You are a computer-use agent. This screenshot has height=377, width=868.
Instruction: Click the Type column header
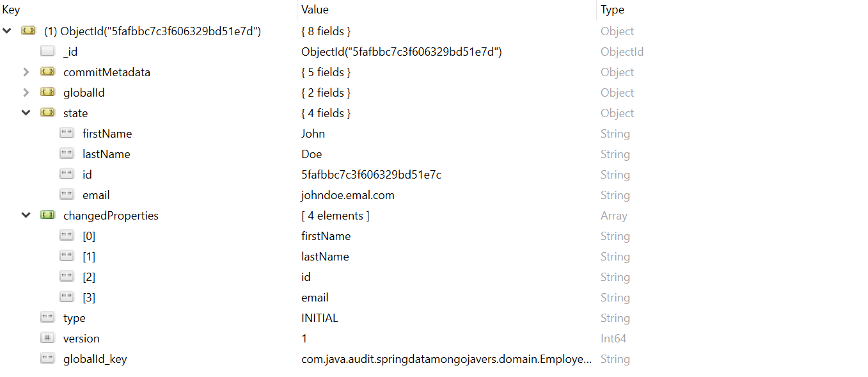[612, 10]
